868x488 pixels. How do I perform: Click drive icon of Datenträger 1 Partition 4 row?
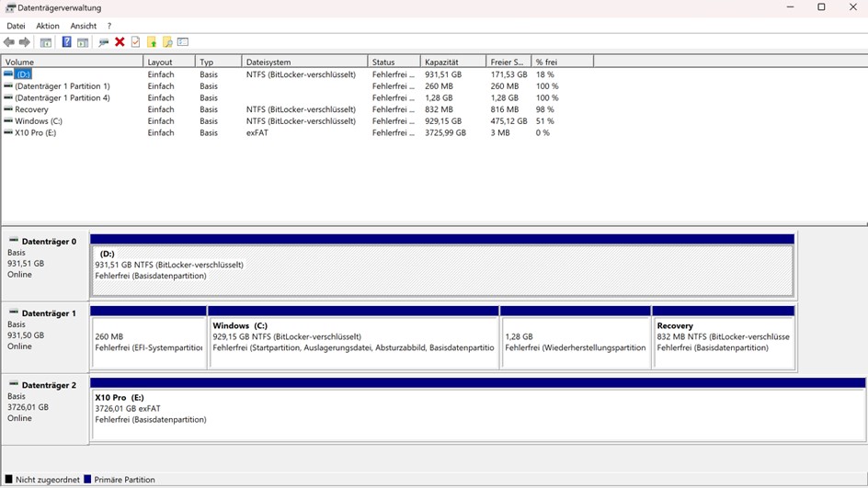coord(8,97)
